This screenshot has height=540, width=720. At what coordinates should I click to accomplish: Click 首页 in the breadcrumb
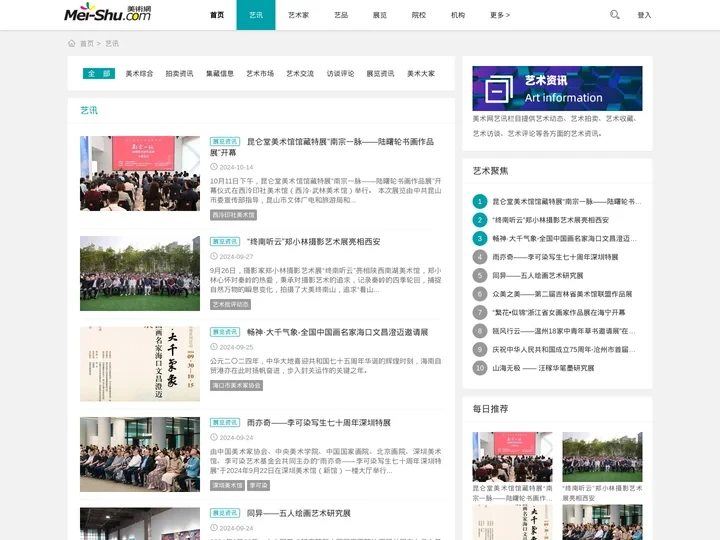87,44
